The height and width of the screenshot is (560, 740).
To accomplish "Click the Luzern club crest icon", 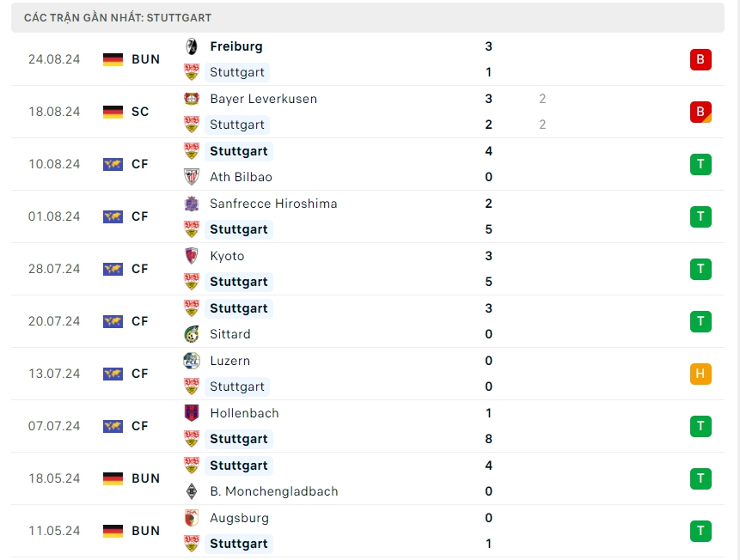I will (x=192, y=361).
